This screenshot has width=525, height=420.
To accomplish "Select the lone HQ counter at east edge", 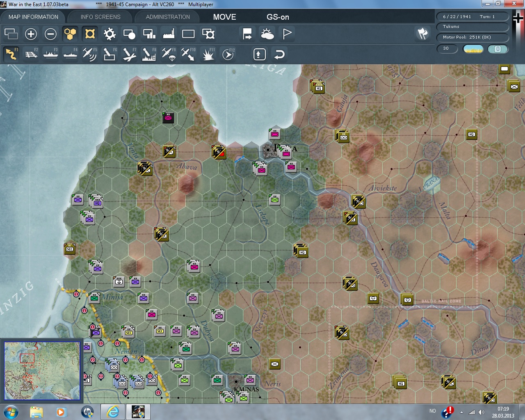I will 472,135.
